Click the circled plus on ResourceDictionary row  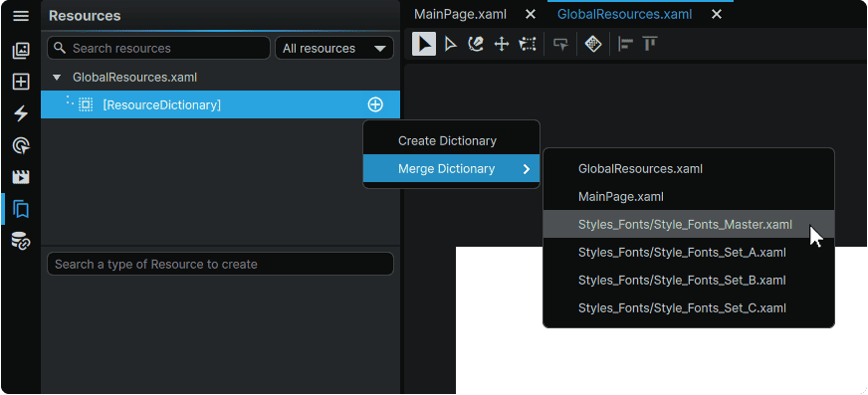[375, 104]
